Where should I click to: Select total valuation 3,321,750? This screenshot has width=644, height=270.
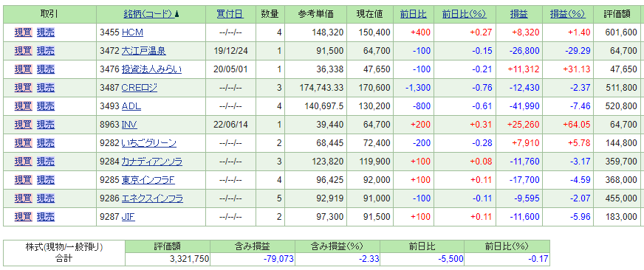(189, 259)
